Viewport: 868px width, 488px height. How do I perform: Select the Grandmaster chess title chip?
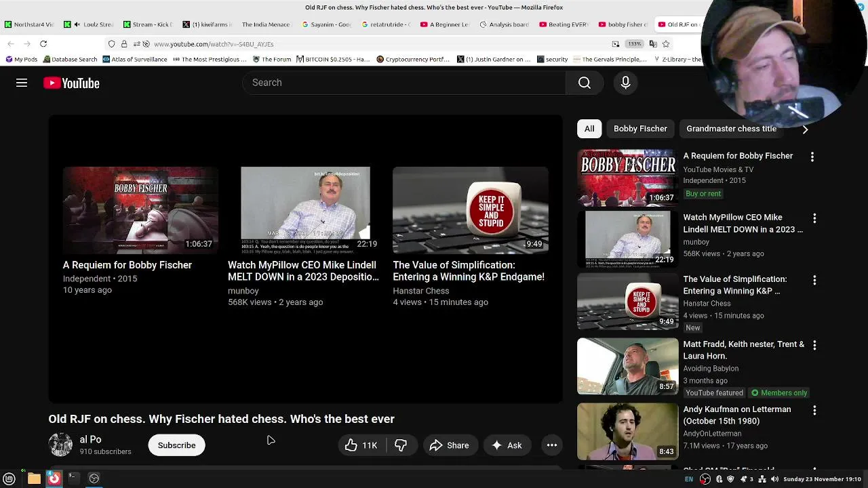tap(731, 129)
